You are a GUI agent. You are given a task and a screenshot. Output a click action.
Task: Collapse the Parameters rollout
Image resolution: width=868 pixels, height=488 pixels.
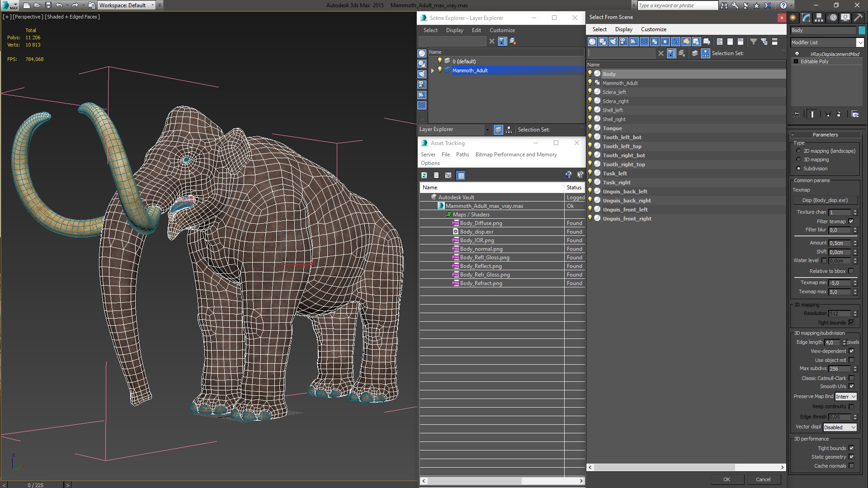click(x=825, y=135)
